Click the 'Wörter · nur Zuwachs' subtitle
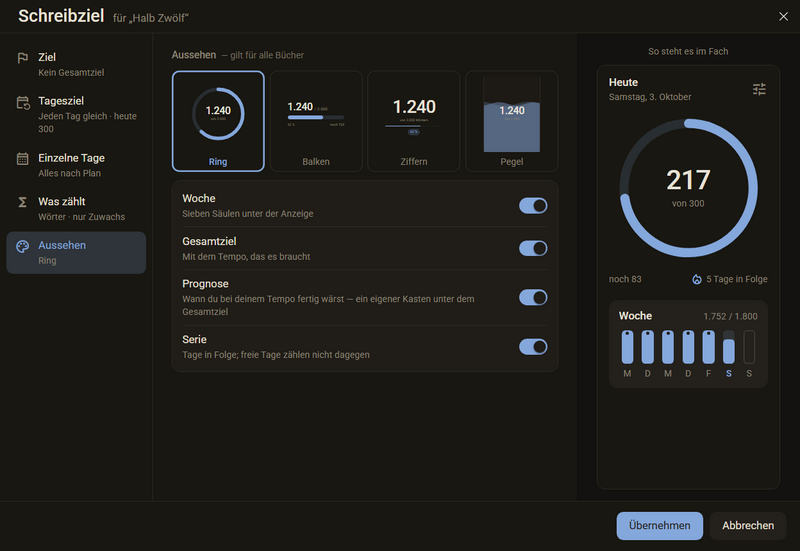The width and height of the screenshot is (800, 551). click(x=82, y=217)
